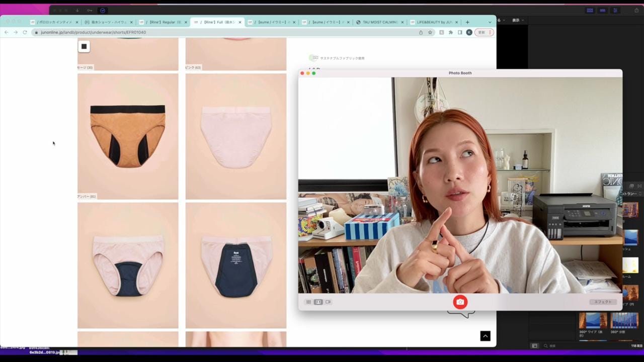This screenshot has height=362, width=644.
Task: Open the Chrome extensions puzzle icon
Action: pyautogui.click(x=451, y=32)
